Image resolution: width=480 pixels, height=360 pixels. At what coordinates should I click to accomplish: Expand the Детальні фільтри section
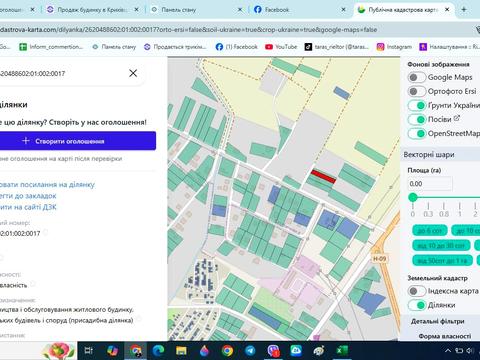click(x=437, y=321)
